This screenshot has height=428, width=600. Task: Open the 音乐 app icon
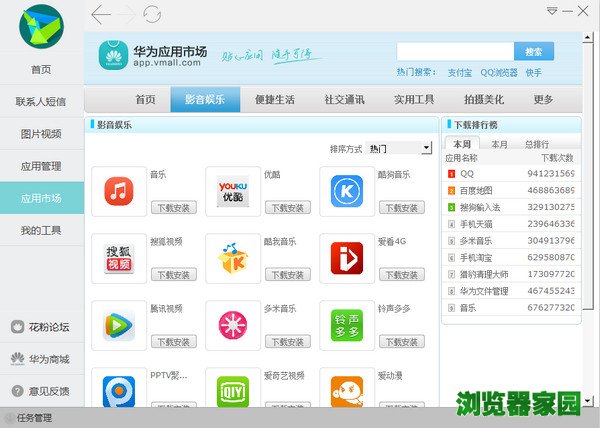(119, 191)
